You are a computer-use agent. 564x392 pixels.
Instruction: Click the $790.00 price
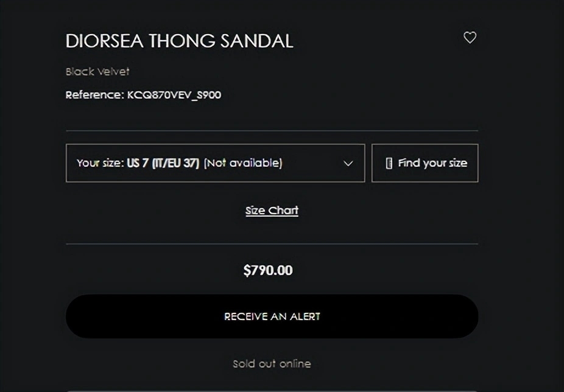(268, 270)
